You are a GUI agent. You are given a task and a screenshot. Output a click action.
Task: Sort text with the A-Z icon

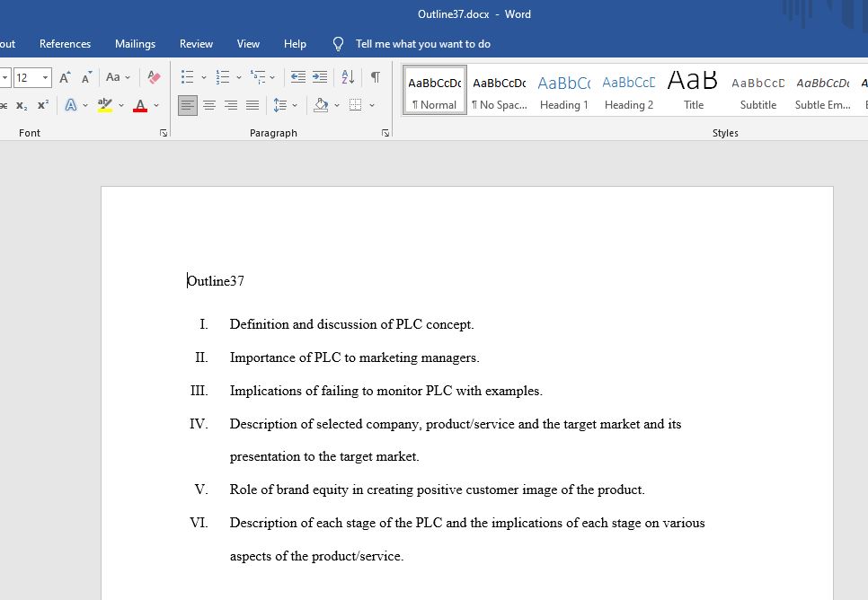(x=348, y=77)
